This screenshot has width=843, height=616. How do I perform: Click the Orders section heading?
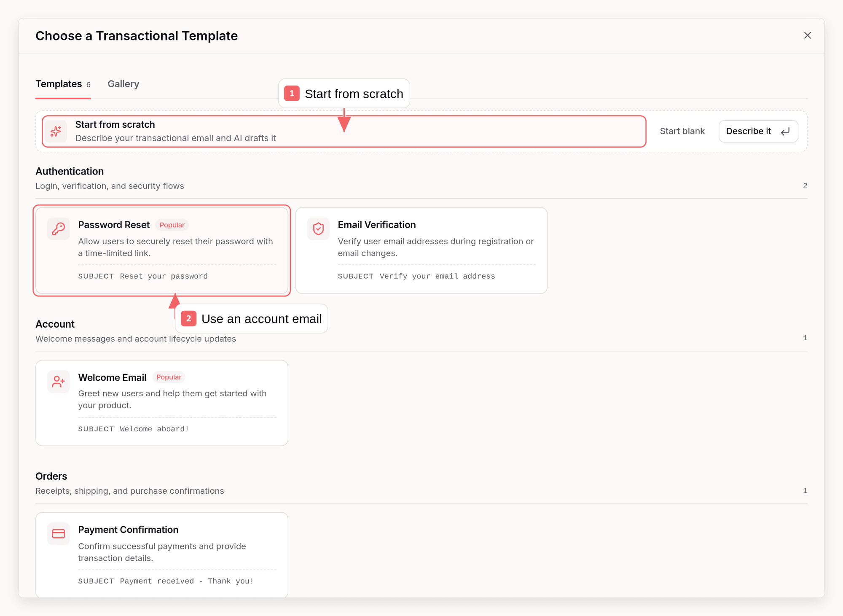51,476
